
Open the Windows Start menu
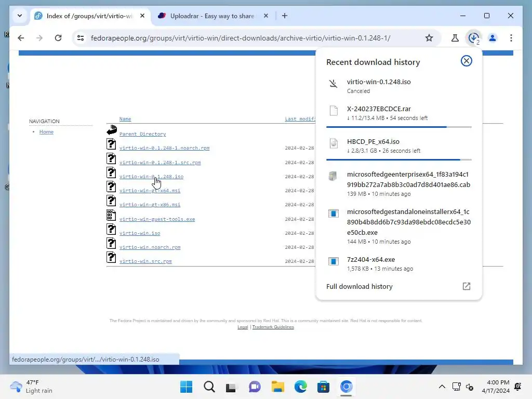point(187,387)
